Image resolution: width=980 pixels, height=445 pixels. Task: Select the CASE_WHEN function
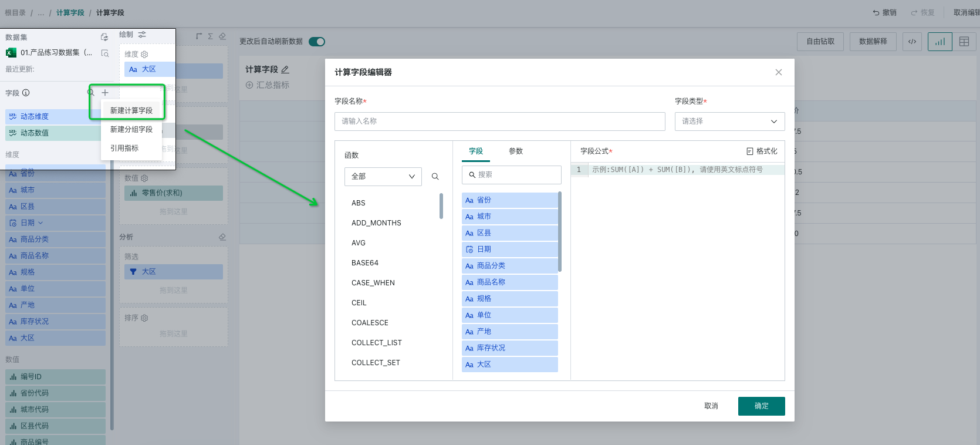coord(373,283)
